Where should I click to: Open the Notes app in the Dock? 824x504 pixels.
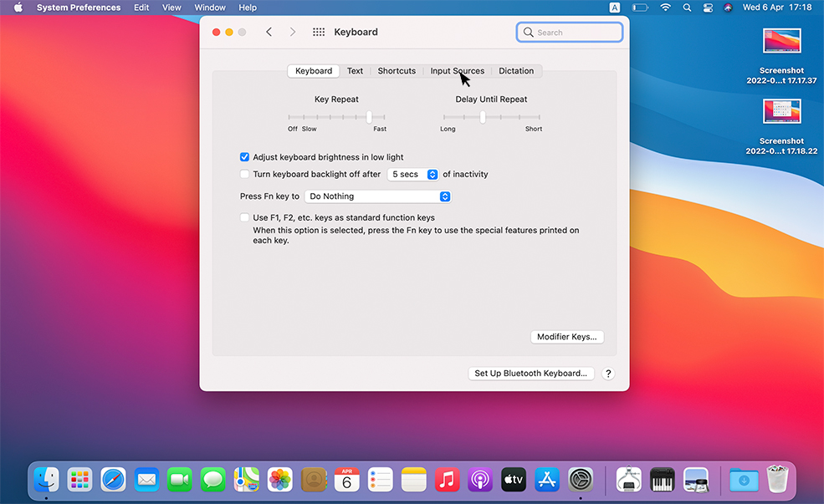pos(413,479)
